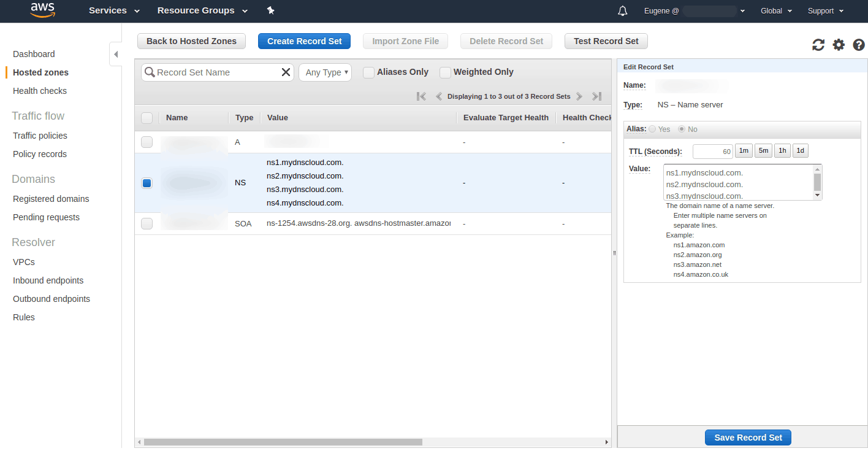Jump to the last page of record sets
Viewport: 868px width, 451px height.
596,96
